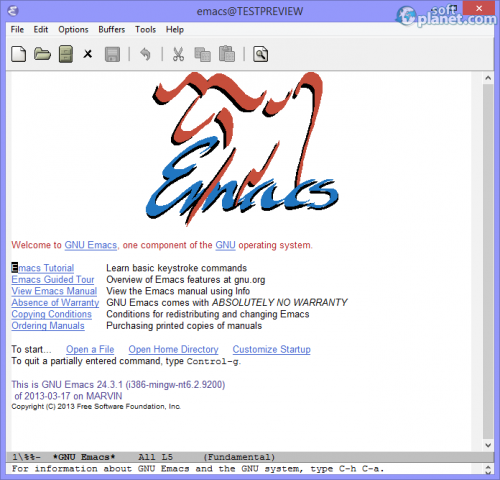Open directory with the Dired cabinet icon
This screenshot has height=480, width=500.
(66, 54)
